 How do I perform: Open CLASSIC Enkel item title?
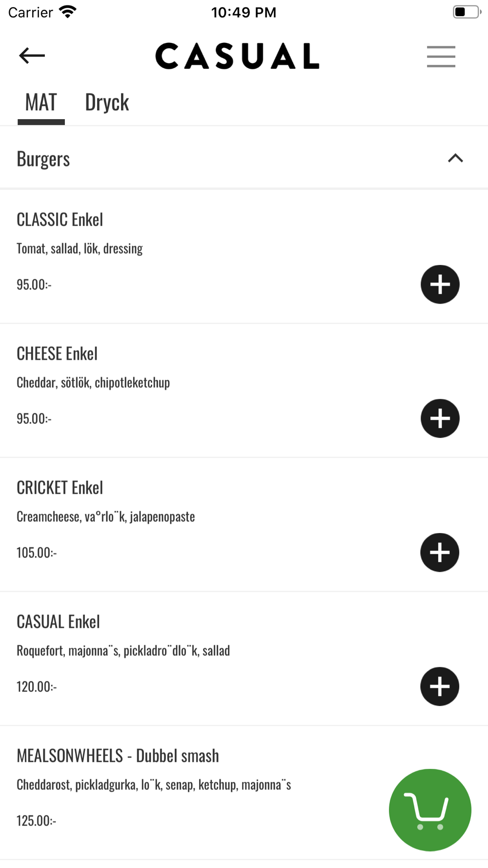coord(60,220)
